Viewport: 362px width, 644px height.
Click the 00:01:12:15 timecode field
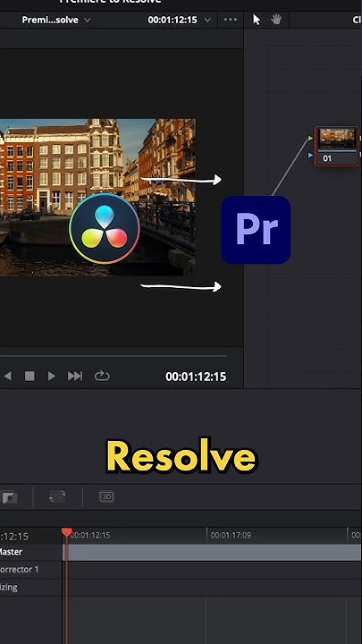click(x=196, y=377)
